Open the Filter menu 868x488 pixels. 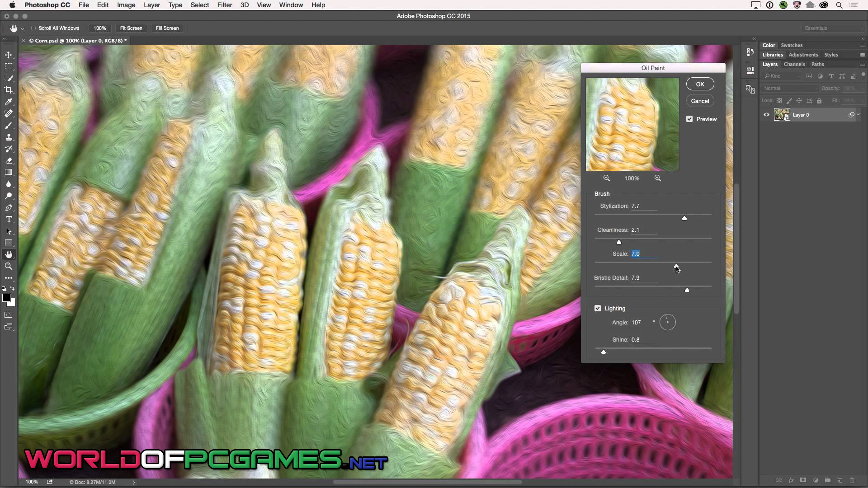click(x=225, y=5)
